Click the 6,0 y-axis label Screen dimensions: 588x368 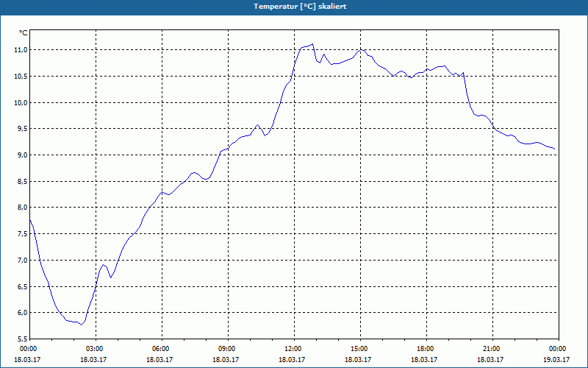coord(23,312)
